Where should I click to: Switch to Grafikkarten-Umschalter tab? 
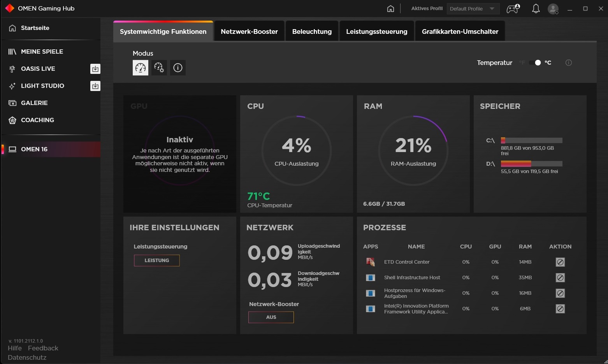pyautogui.click(x=460, y=31)
